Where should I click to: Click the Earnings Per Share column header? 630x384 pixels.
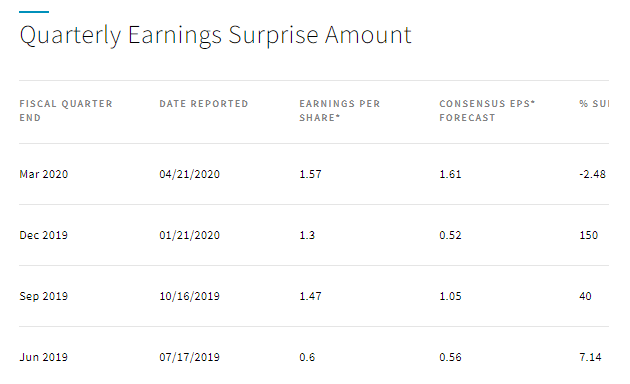pos(340,110)
